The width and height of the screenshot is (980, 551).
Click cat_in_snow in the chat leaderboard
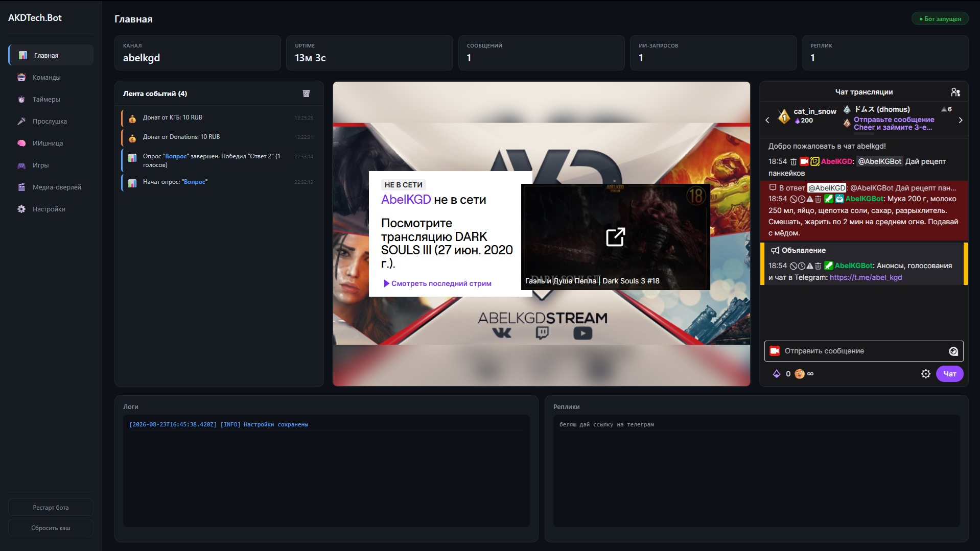814,111
